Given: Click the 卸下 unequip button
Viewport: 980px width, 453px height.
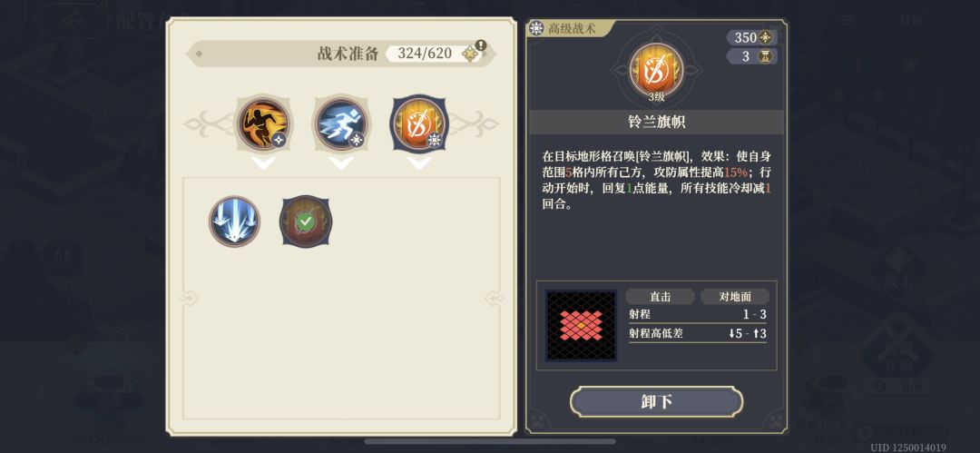Looking at the screenshot, I should click(x=656, y=401).
